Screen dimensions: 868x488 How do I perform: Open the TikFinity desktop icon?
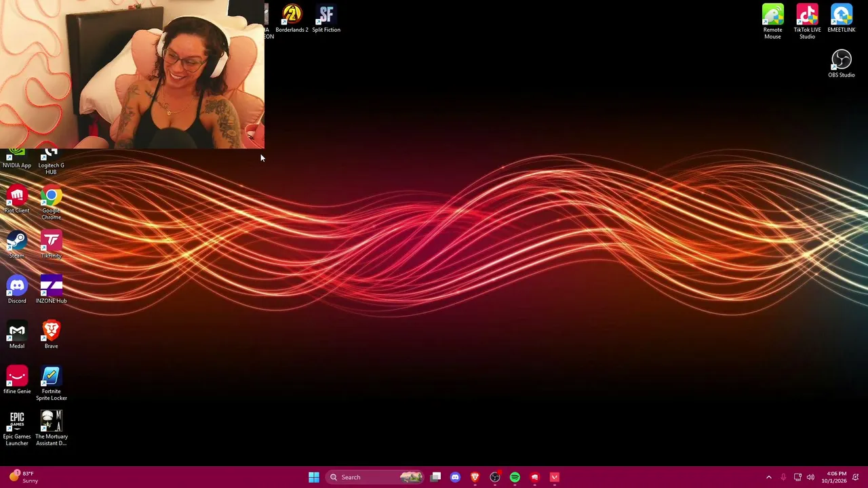point(51,245)
